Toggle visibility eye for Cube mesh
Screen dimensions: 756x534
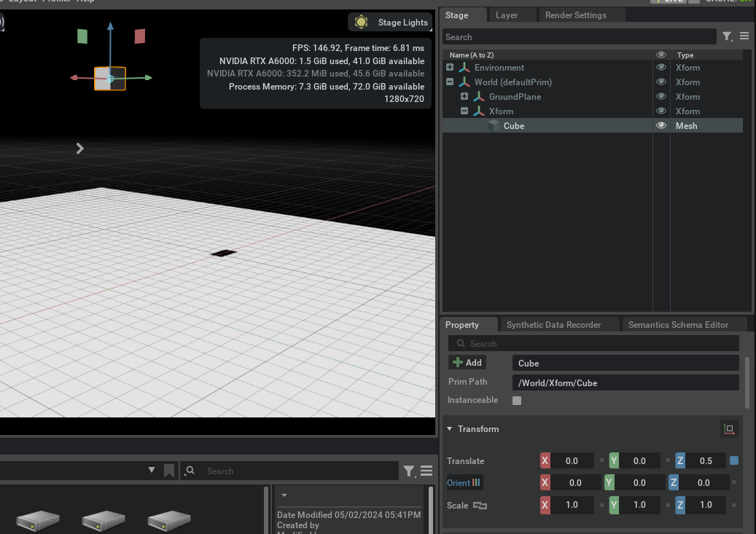click(x=661, y=126)
